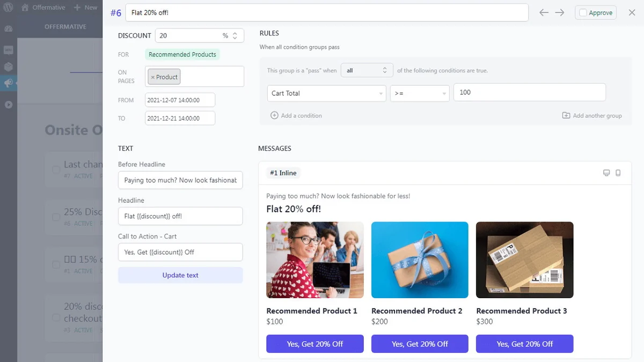This screenshot has width=644, height=362.
Task: Click the New admin bar item
Action: (x=85, y=8)
